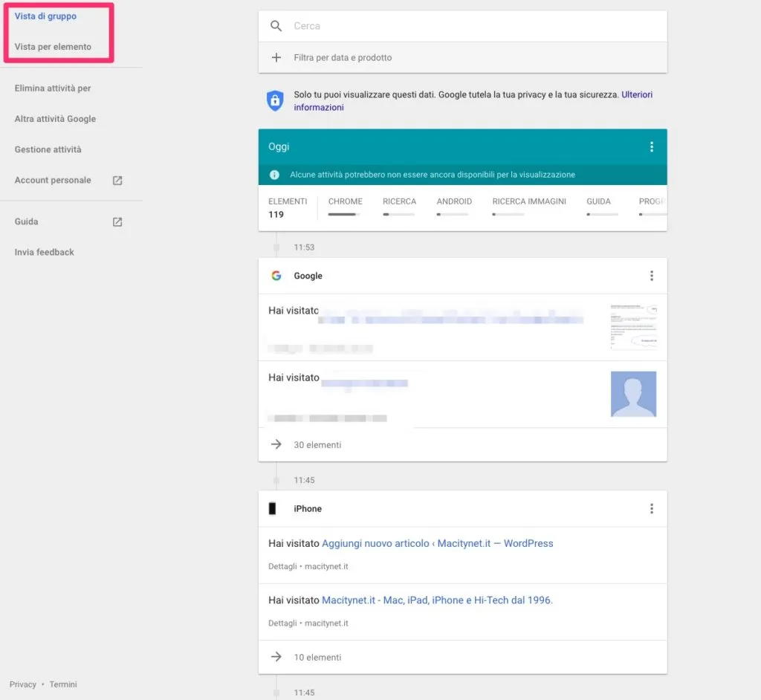Open Gestione attività
Image resolution: width=761 pixels, height=700 pixels.
48,149
